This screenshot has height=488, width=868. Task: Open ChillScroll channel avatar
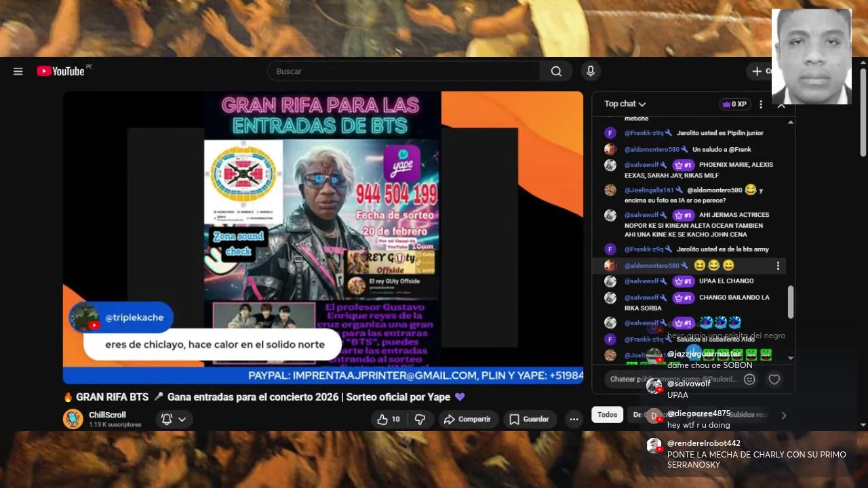click(x=73, y=419)
